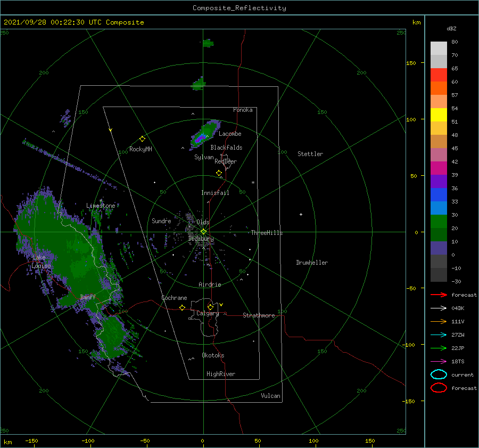Click the Innisfail label
This screenshot has height=448, width=479.
pyautogui.click(x=215, y=193)
